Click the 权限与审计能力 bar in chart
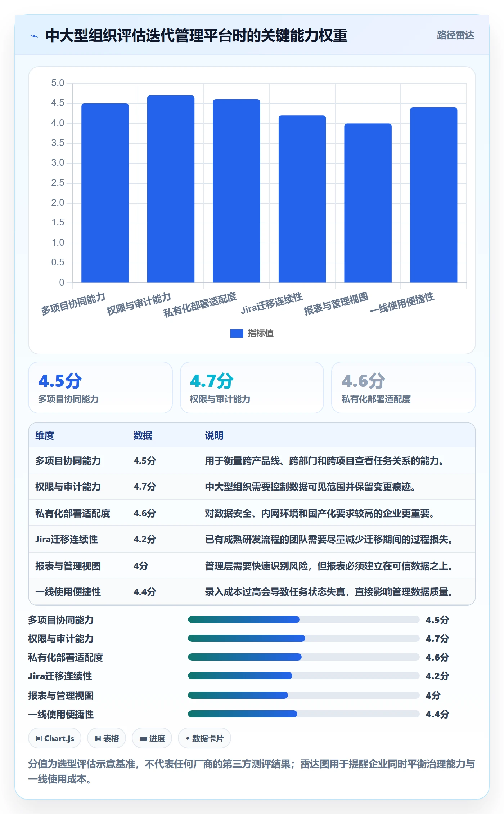Image resolution: width=504 pixels, height=814 pixels. click(171, 189)
